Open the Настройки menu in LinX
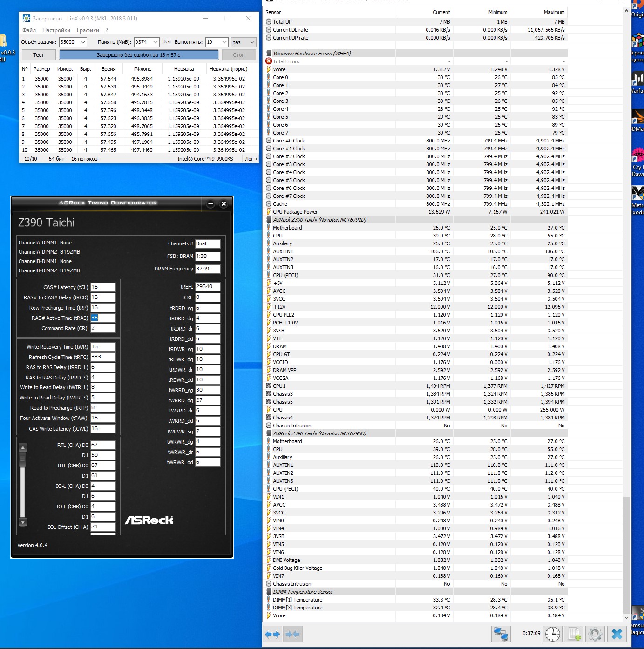 (x=56, y=30)
